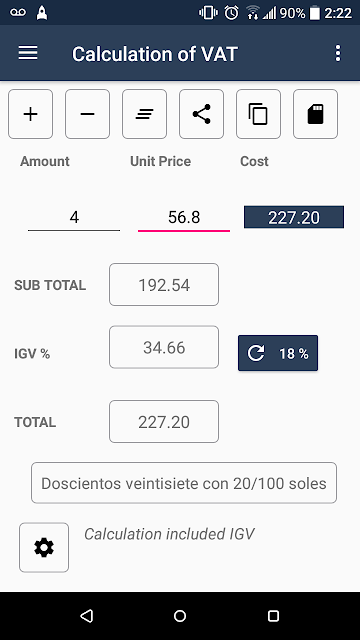Open the hamburger navigation menu
Viewport: 360px width, 640px height.
tap(28, 53)
